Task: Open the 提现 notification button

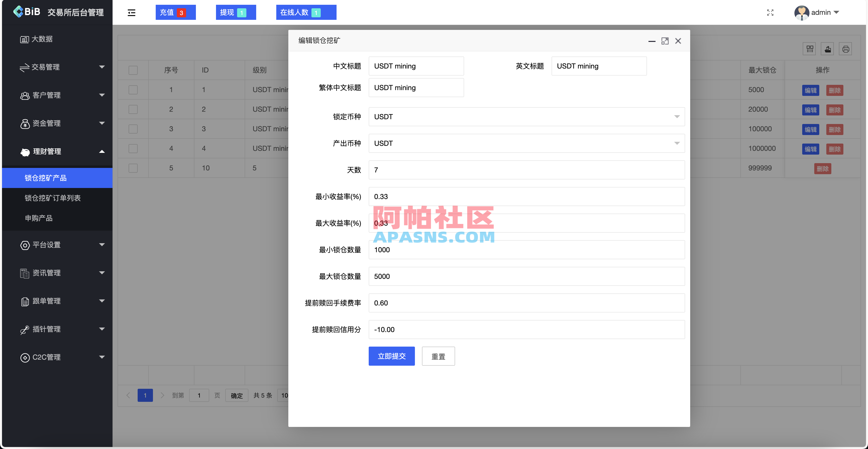Action: (x=236, y=12)
